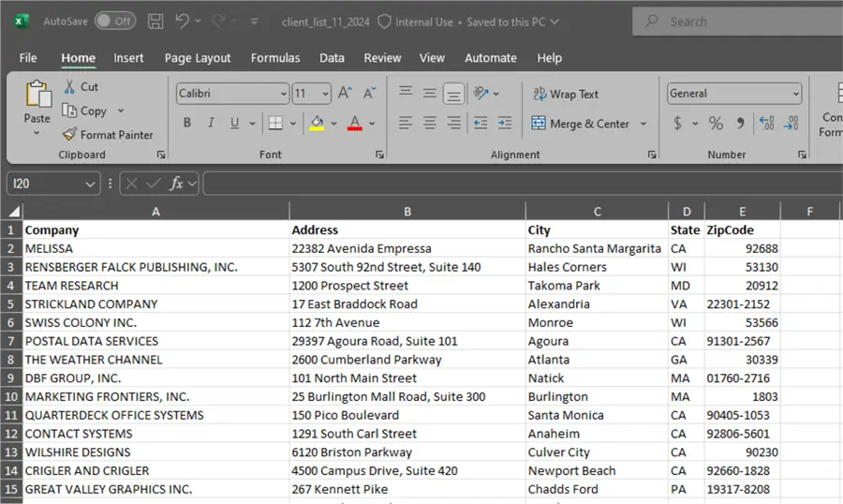This screenshot has width=843, height=504.
Task: Click in the formula bar input
Action: [x=523, y=184]
